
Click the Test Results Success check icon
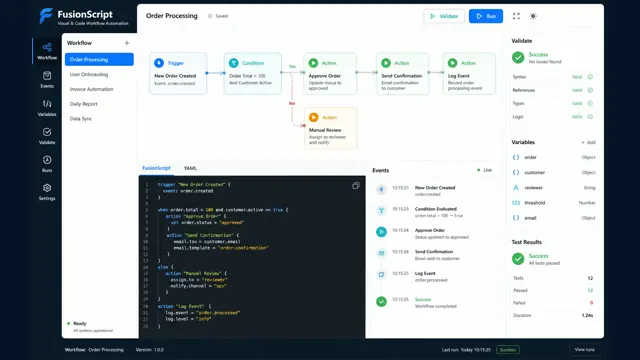(518, 259)
